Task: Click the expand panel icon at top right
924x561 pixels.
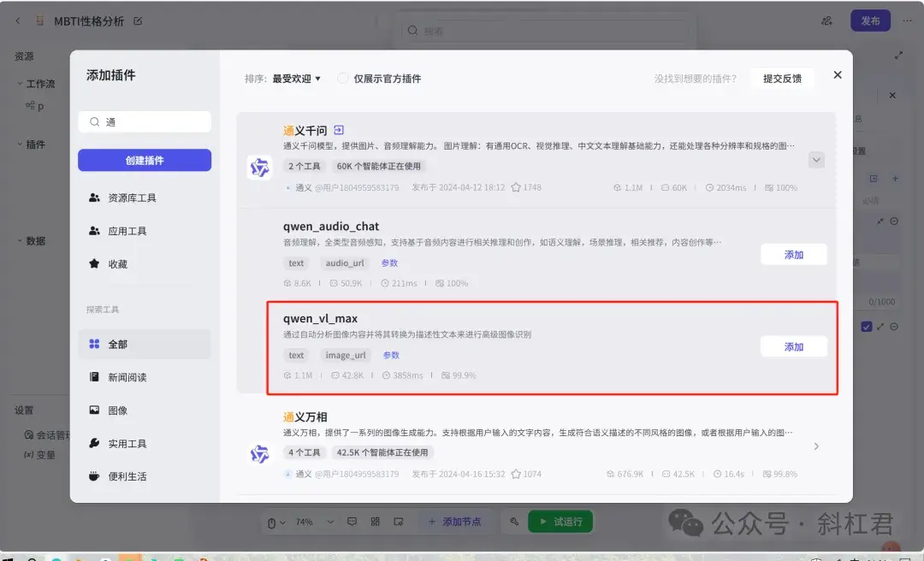Action: pos(898,56)
